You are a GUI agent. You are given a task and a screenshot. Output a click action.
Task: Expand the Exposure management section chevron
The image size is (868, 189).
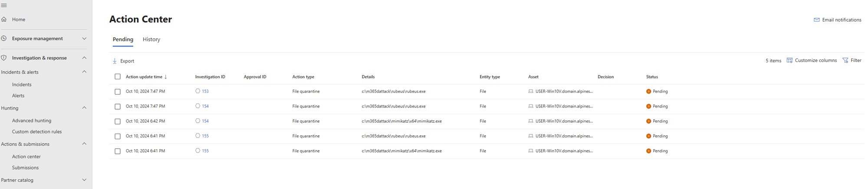[84, 39]
